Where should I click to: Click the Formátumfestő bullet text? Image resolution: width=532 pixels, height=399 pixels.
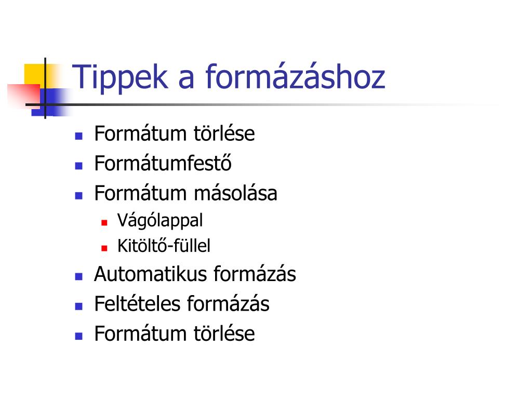pyautogui.click(x=163, y=163)
